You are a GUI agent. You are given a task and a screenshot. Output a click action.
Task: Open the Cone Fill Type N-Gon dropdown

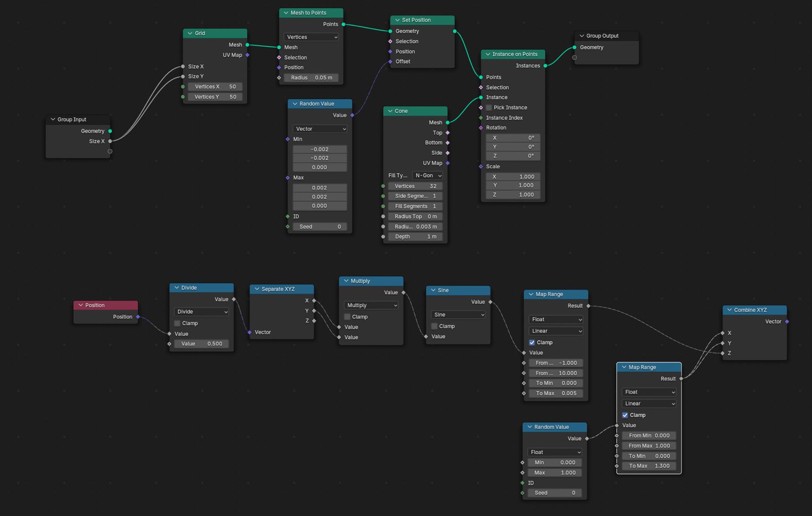pos(428,176)
